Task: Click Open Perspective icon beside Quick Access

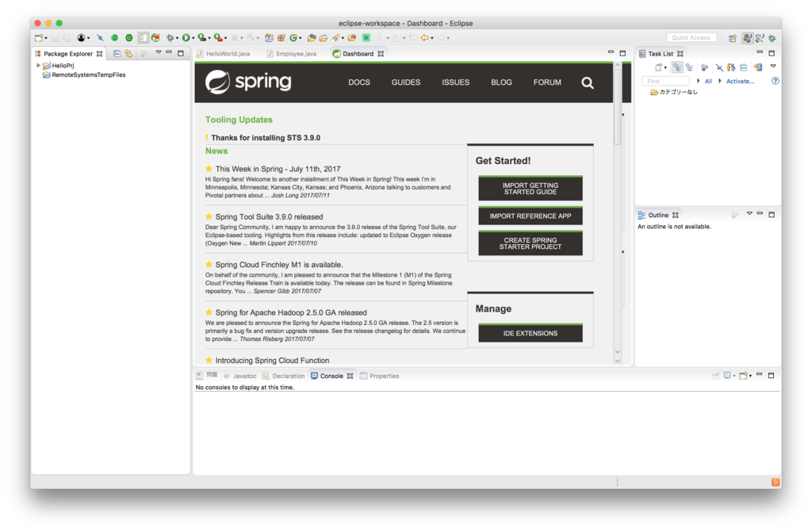Action: tap(732, 38)
